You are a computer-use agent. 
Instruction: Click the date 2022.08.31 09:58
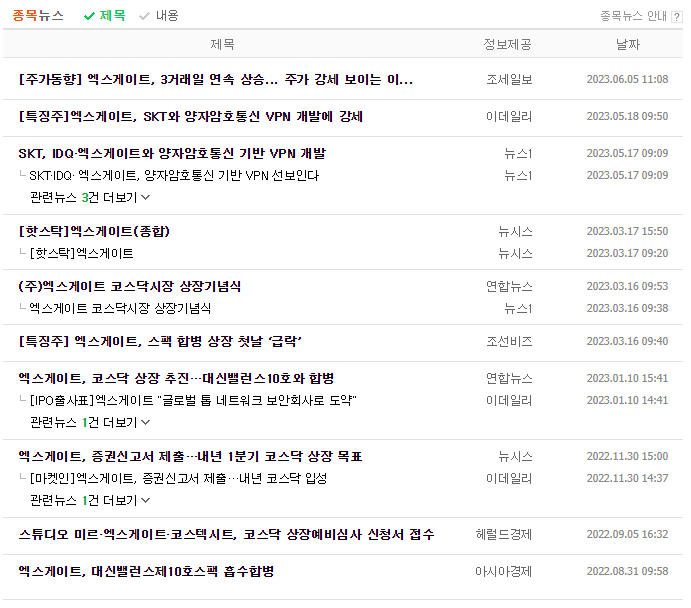point(628,571)
